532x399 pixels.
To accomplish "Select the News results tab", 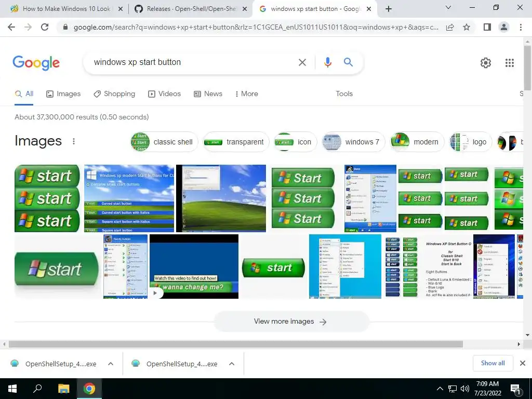I will pos(208,94).
